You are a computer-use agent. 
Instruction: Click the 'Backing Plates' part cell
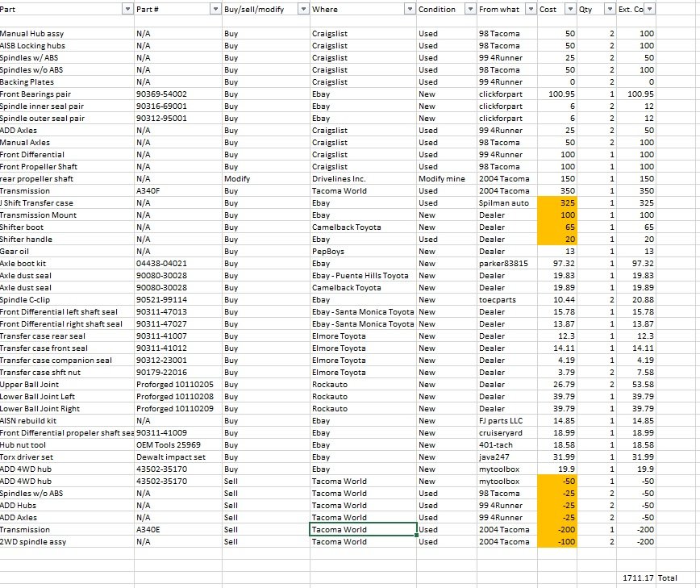[x=66, y=81]
